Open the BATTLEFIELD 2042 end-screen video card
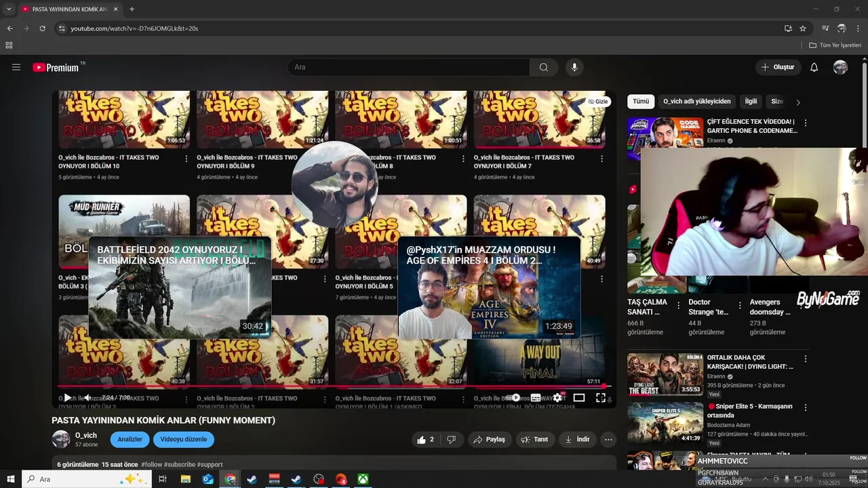The height and width of the screenshot is (488, 868). coord(180,287)
